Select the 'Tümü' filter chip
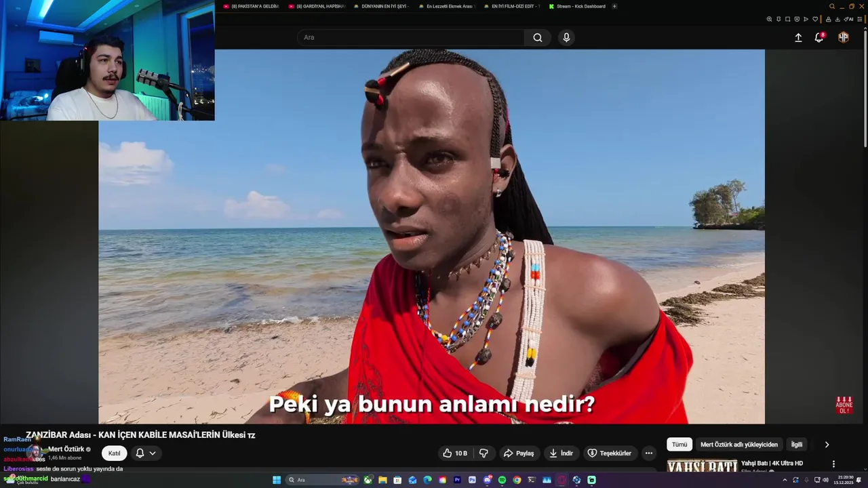 coord(679,445)
